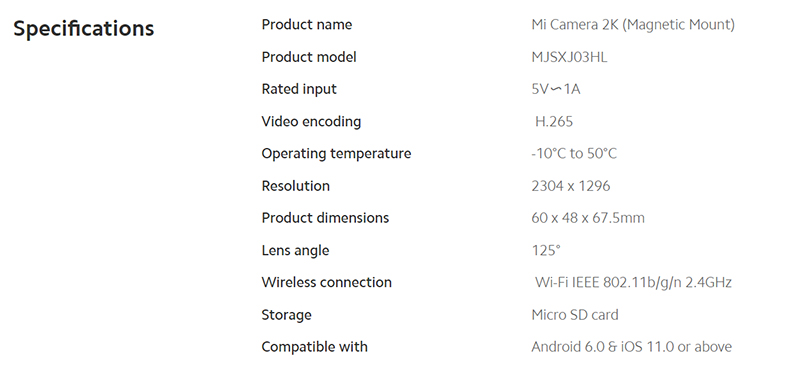This screenshot has width=800, height=365.
Task: Click the 60 x 48 x 67.5mm value
Action: tap(588, 218)
